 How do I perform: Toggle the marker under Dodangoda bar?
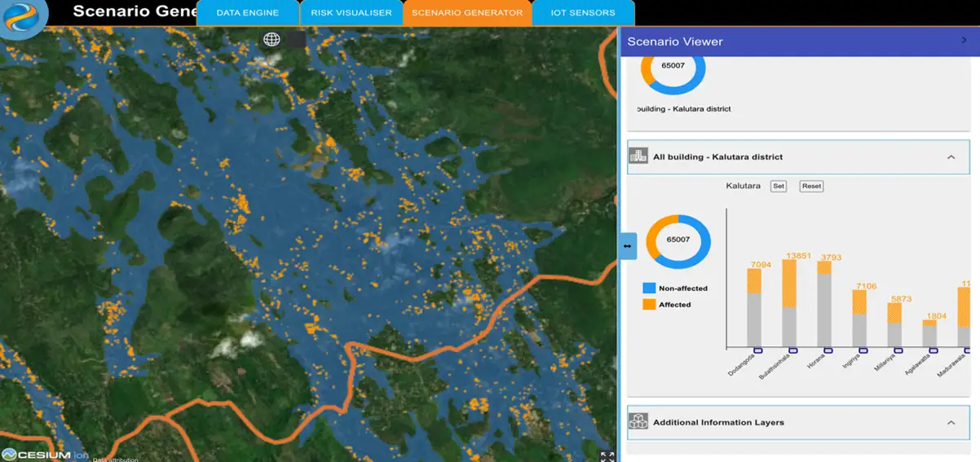click(x=757, y=350)
